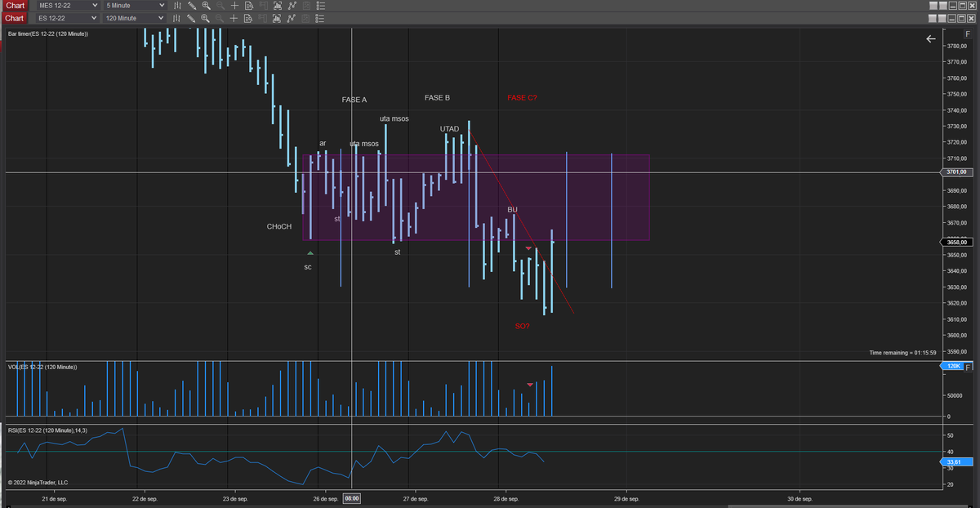Open Indicators icon in MES 12-22 toolbar

click(x=292, y=6)
